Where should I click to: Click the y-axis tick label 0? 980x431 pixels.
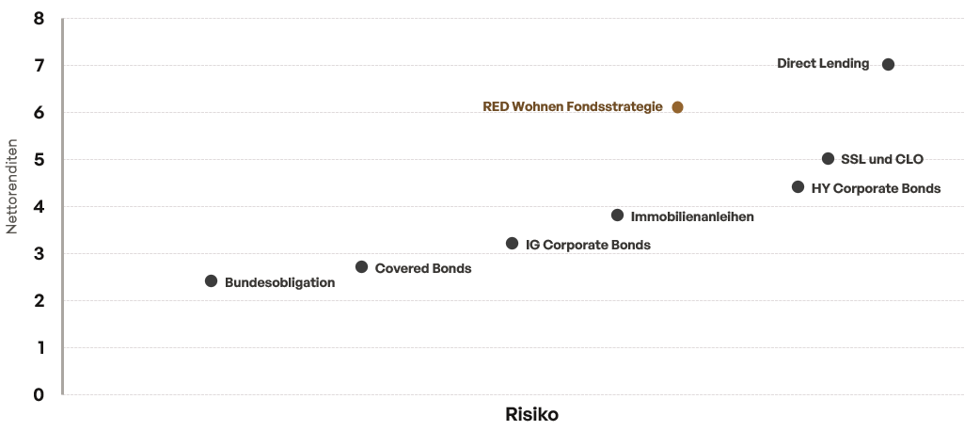[39, 394]
